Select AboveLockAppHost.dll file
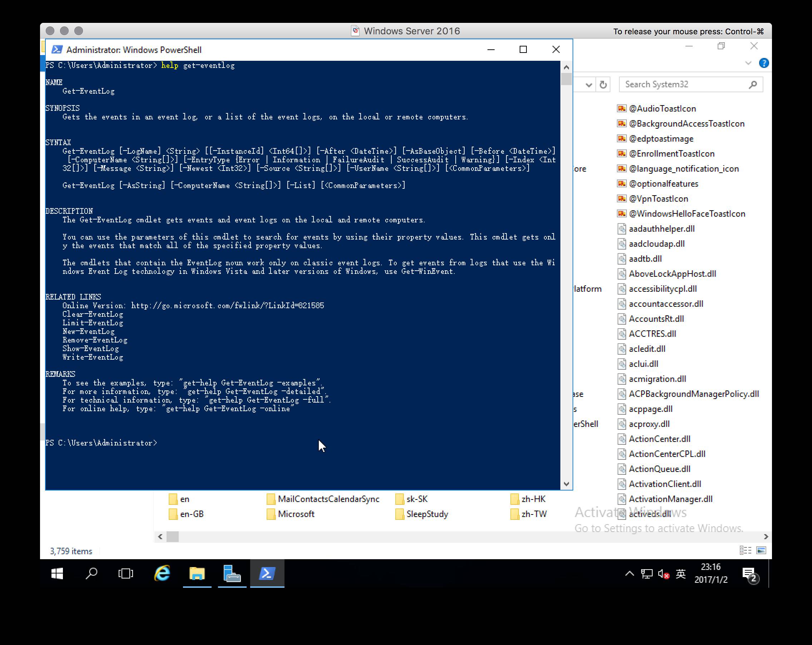The height and width of the screenshot is (645, 812). [x=667, y=274]
